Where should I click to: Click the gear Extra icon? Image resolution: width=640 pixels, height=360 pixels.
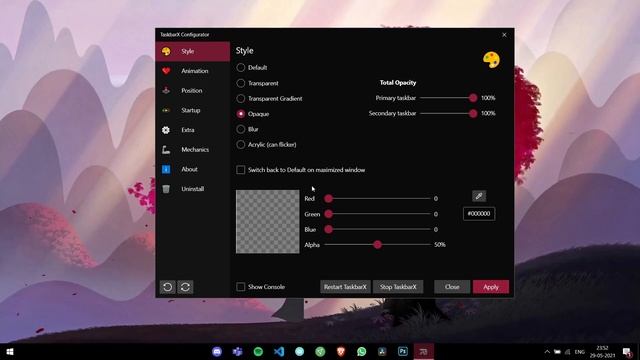166,130
